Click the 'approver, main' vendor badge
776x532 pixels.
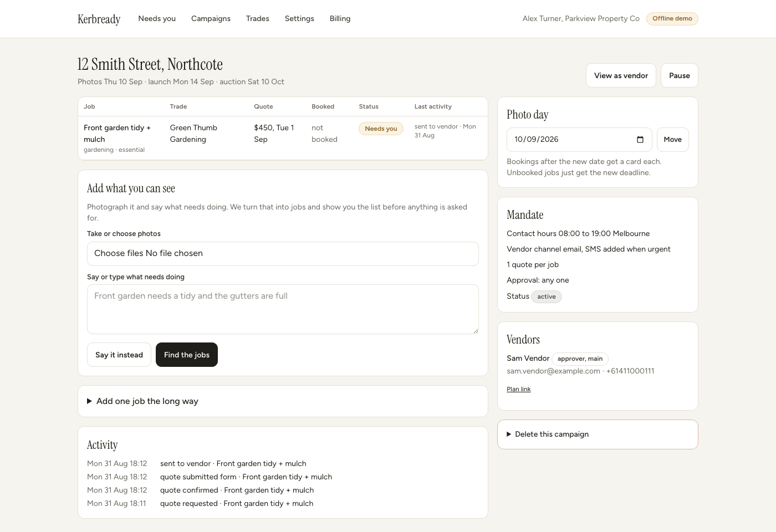[x=580, y=359]
